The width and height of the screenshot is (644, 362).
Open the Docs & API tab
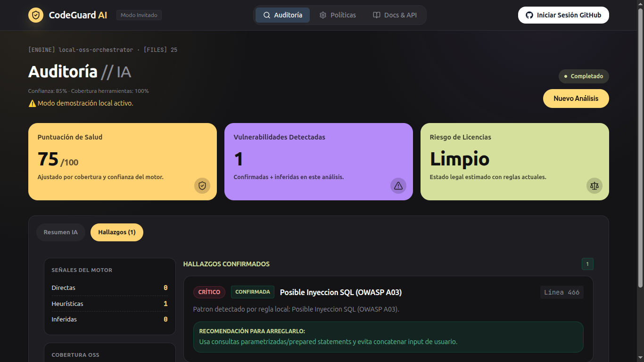click(x=395, y=15)
